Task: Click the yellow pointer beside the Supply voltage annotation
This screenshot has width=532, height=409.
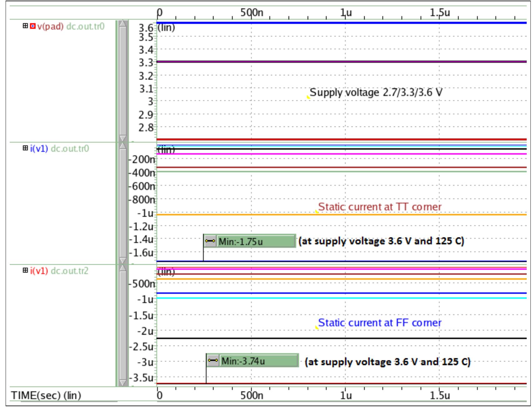Action: [309, 97]
